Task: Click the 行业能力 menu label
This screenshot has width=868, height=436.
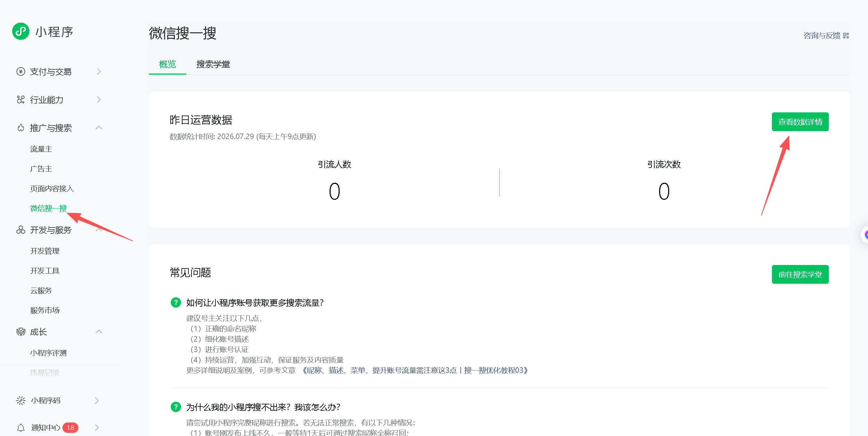Action: (x=47, y=100)
